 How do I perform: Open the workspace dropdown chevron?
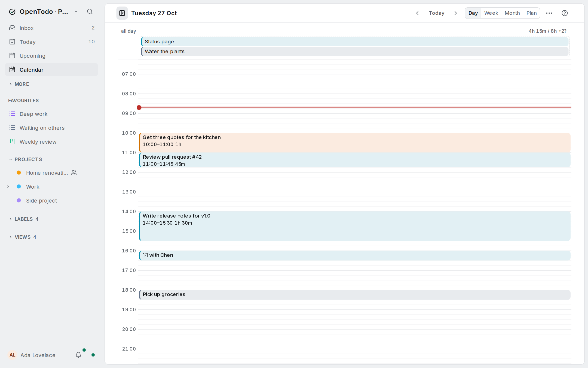(x=76, y=11)
